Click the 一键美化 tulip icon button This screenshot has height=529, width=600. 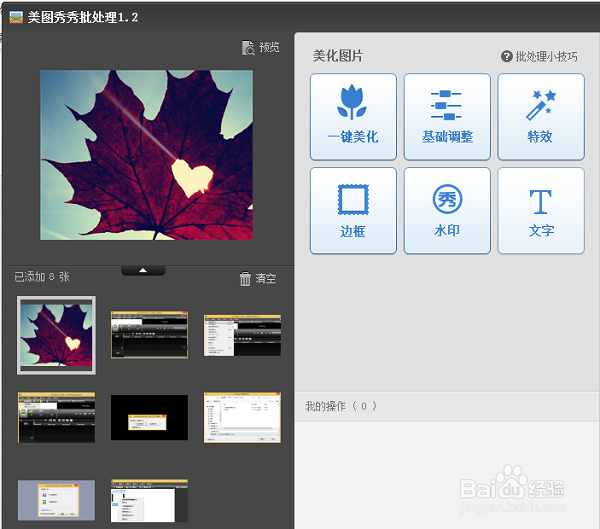tap(353, 117)
